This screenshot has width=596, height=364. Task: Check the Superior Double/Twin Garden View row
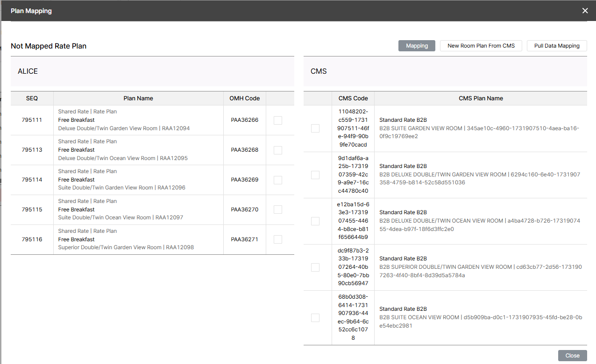pyautogui.click(x=278, y=239)
